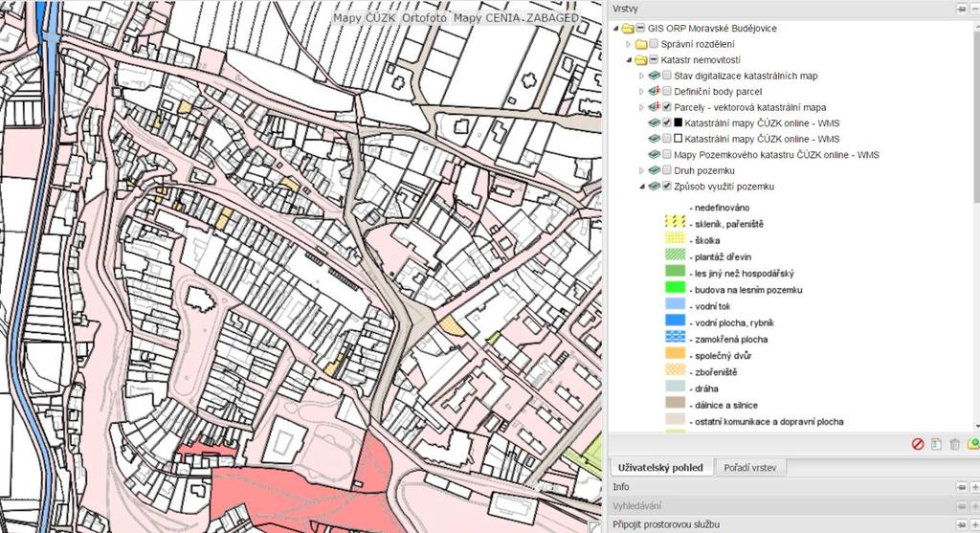Click the red prohibition icon below the layer tree
This screenshot has height=533, width=980.
918,444
